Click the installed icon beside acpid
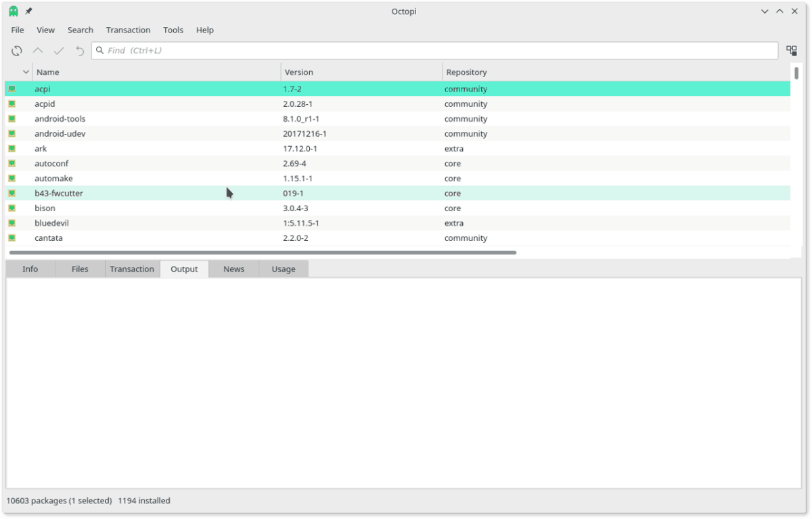The height and width of the screenshot is (519, 812). point(12,104)
